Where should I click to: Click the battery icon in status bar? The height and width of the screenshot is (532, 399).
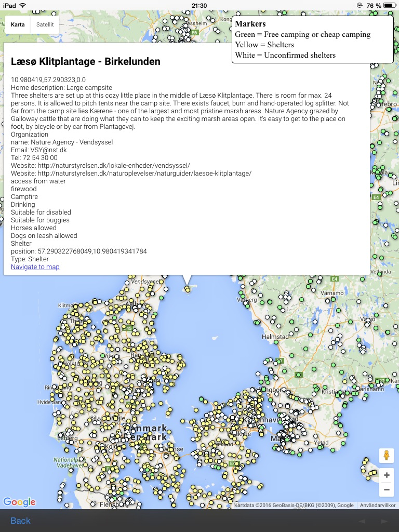click(390, 5)
